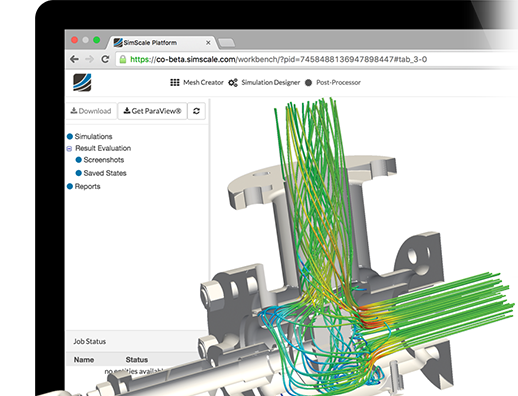Click the blue bullet next to Reports
This screenshot has width=518, height=396.
70,186
